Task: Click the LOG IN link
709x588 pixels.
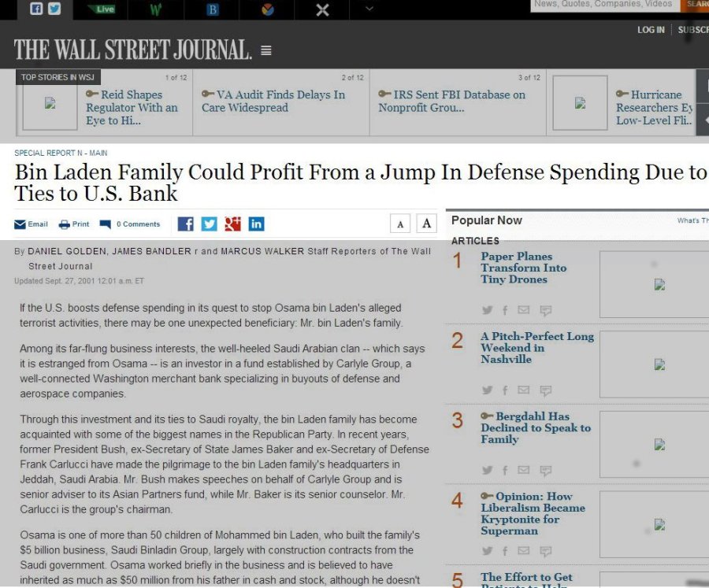Action: (x=651, y=30)
